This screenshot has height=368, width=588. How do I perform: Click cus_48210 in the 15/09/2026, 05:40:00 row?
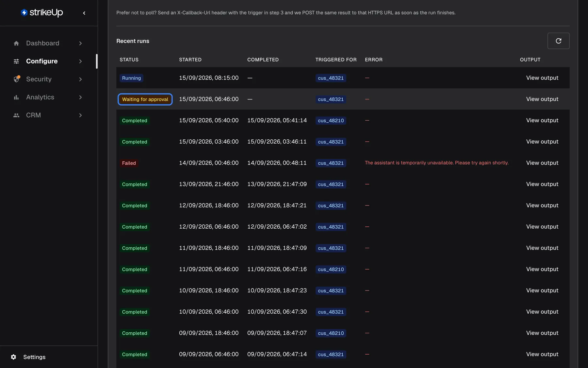coord(331,120)
